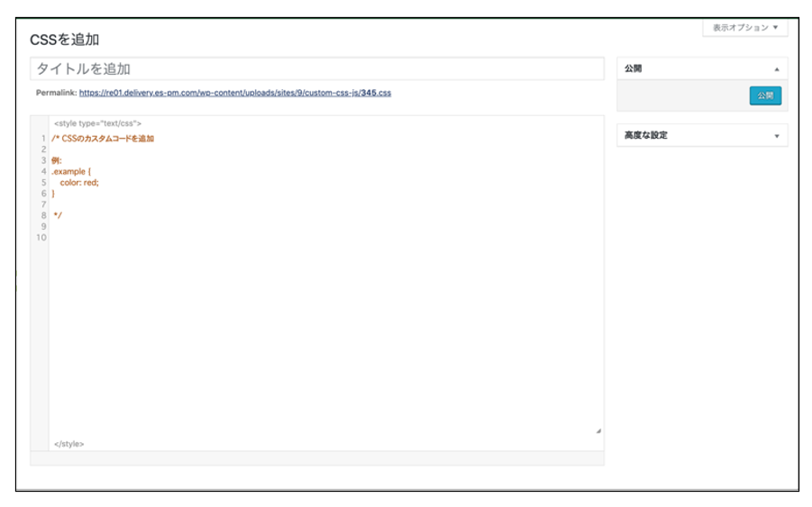Screen dimensions: 812x507
Task: Click the bold 345 slug in permalink
Action: (368, 93)
